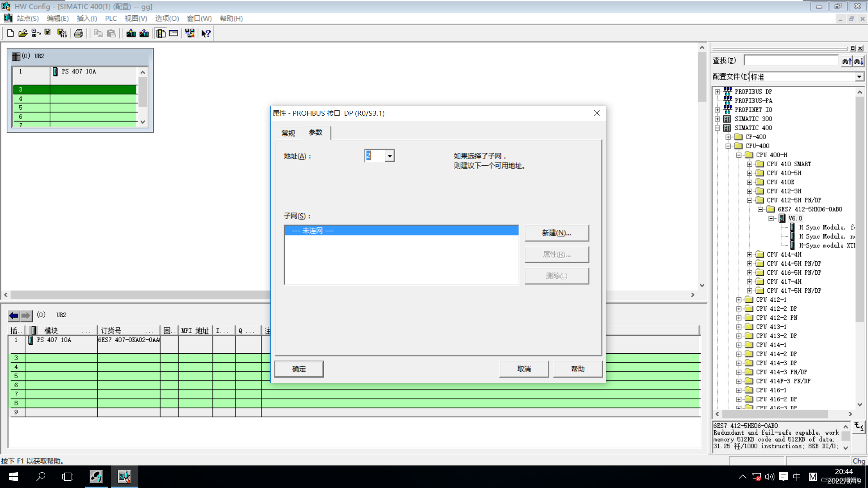
Task: Select 6ES7 412-5HK06-0AB0 catalog entry
Action: (810, 209)
